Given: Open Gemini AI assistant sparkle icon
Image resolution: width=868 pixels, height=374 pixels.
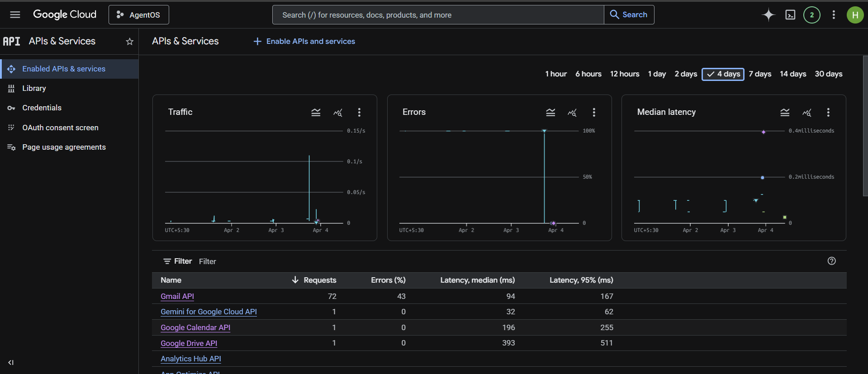Looking at the screenshot, I should (x=768, y=15).
